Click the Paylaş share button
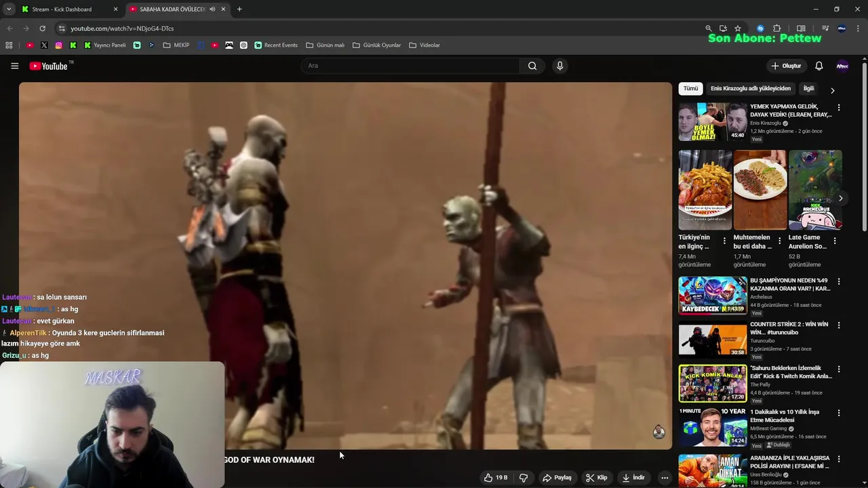Image resolution: width=868 pixels, height=488 pixels. [x=557, y=478]
